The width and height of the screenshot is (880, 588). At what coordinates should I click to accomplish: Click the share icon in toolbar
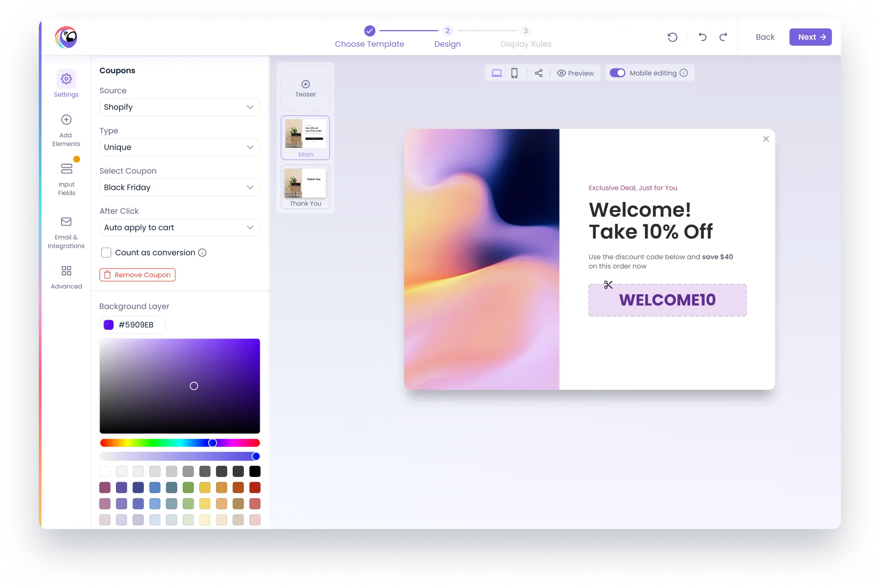click(x=539, y=73)
